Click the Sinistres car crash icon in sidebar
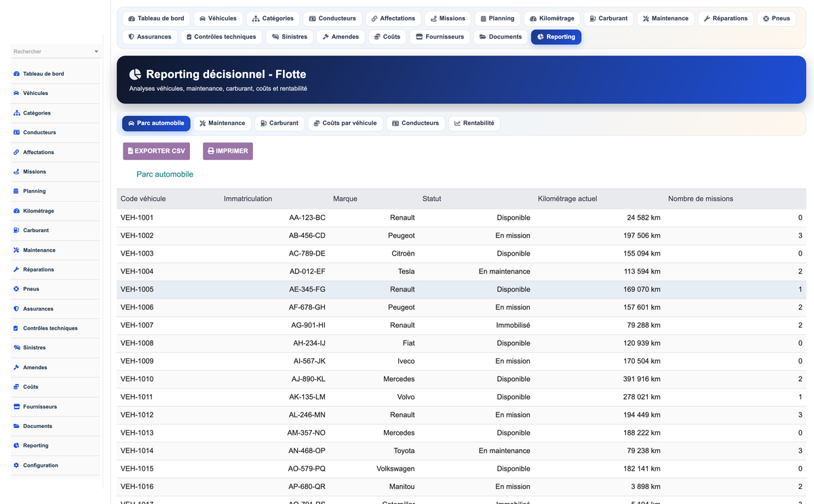 tap(16, 348)
